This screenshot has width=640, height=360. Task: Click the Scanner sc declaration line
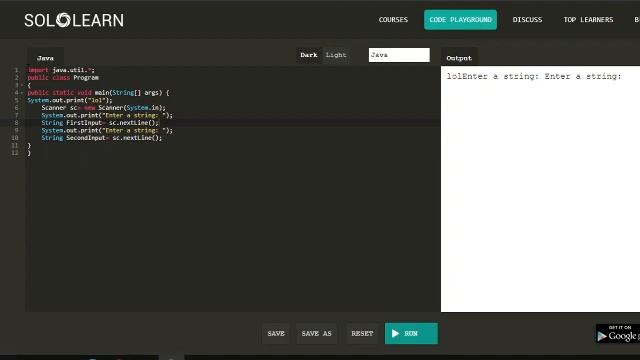104,108
